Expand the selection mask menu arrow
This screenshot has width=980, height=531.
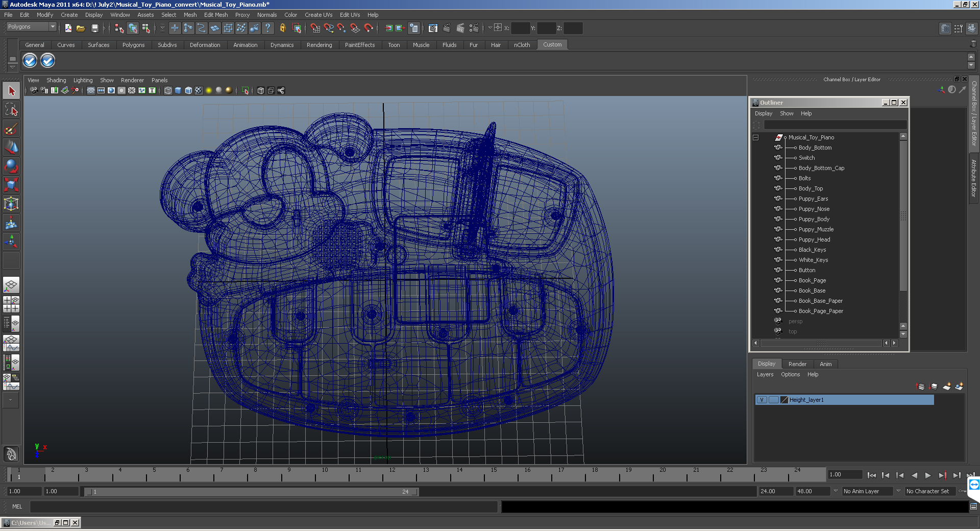162,28
